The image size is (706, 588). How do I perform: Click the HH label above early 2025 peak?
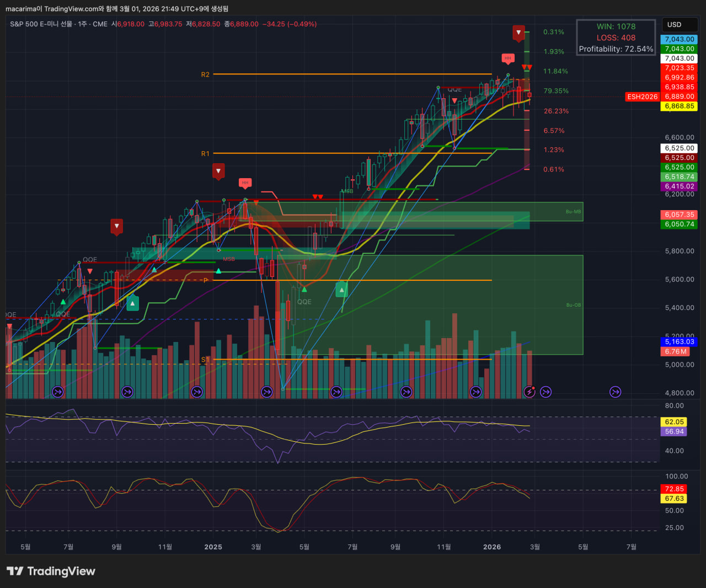[x=245, y=183]
